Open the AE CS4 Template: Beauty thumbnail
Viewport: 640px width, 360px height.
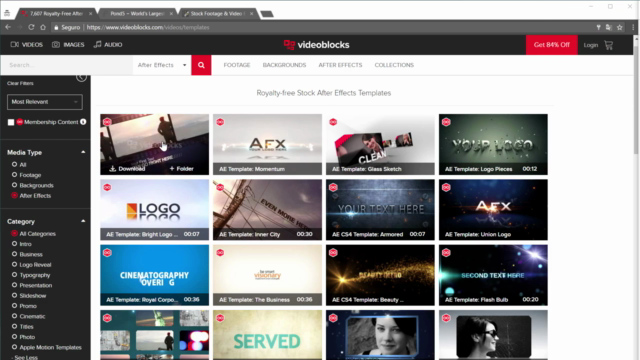(x=380, y=275)
